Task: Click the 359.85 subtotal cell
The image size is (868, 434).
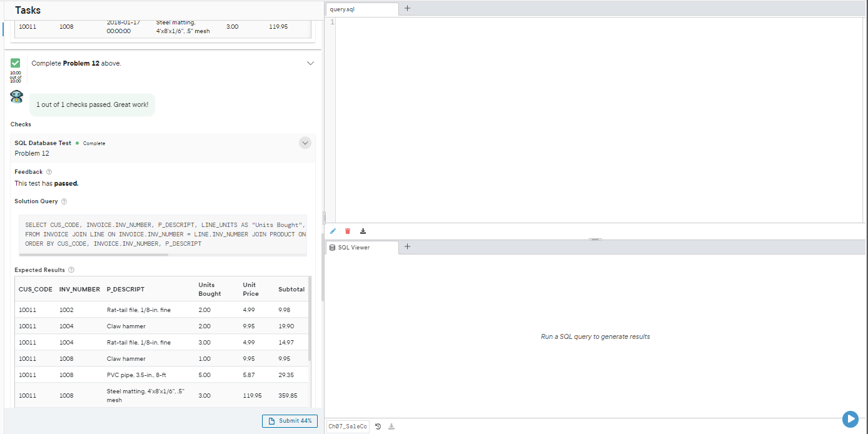Action: click(288, 396)
